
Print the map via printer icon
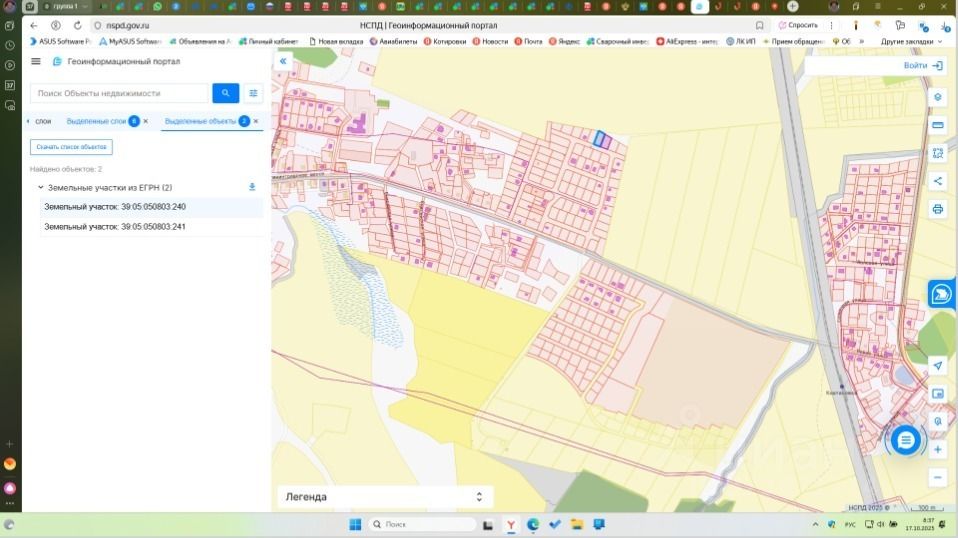coord(938,209)
